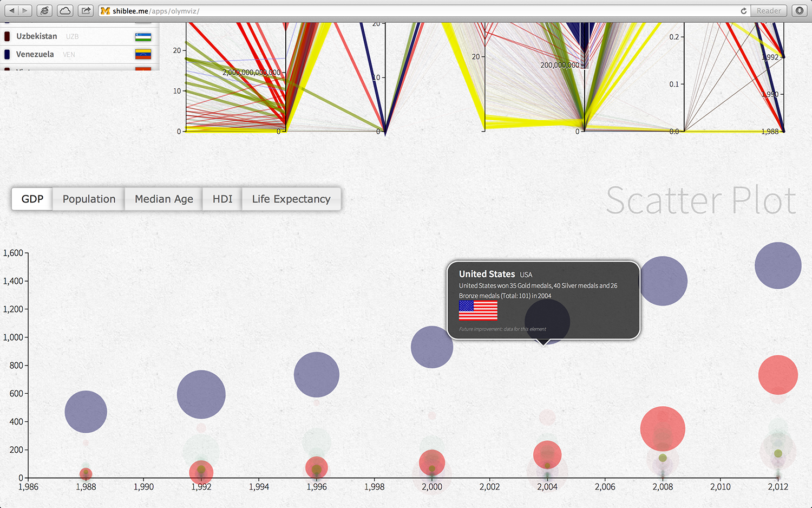Switch to the Median Age tab

click(x=163, y=199)
